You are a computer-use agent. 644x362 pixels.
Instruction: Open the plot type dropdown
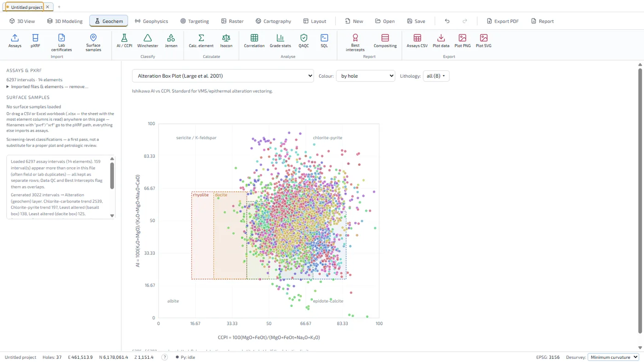(223, 76)
